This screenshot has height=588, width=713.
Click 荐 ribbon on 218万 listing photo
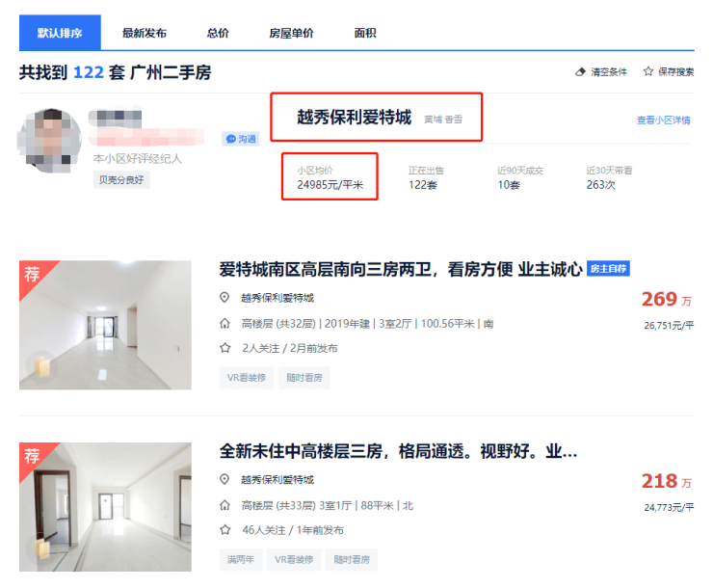click(x=32, y=456)
